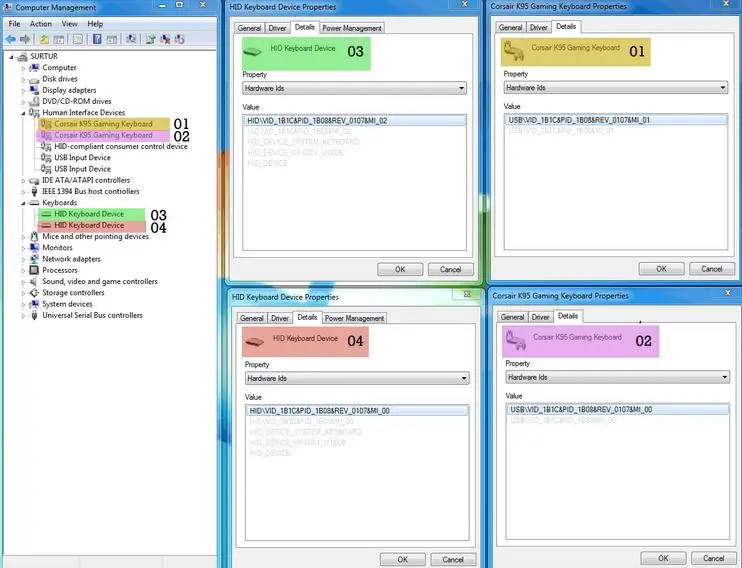The height and width of the screenshot is (568, 742).
Task: Toggle the Show/Hide Action Pane toolbar icon
Action: 112,39
